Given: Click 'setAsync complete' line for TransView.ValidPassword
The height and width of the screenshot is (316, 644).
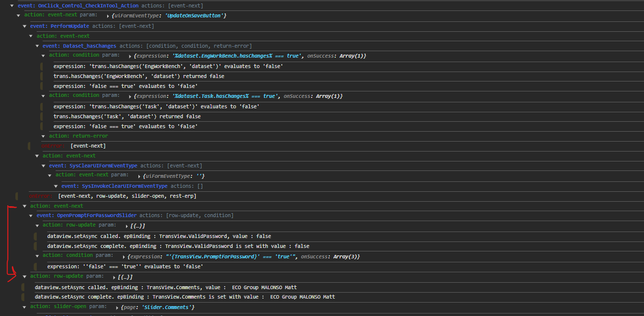Looking at the screenshot, I should (x=178, y=246).
